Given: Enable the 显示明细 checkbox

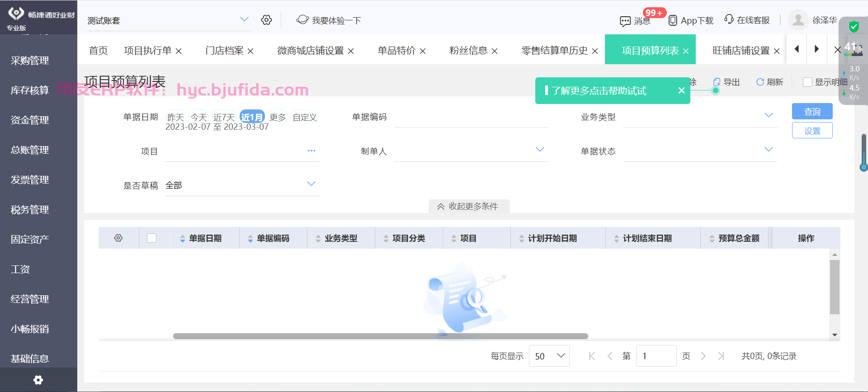Looking at the screenshot, I should (x=807, y=82).
